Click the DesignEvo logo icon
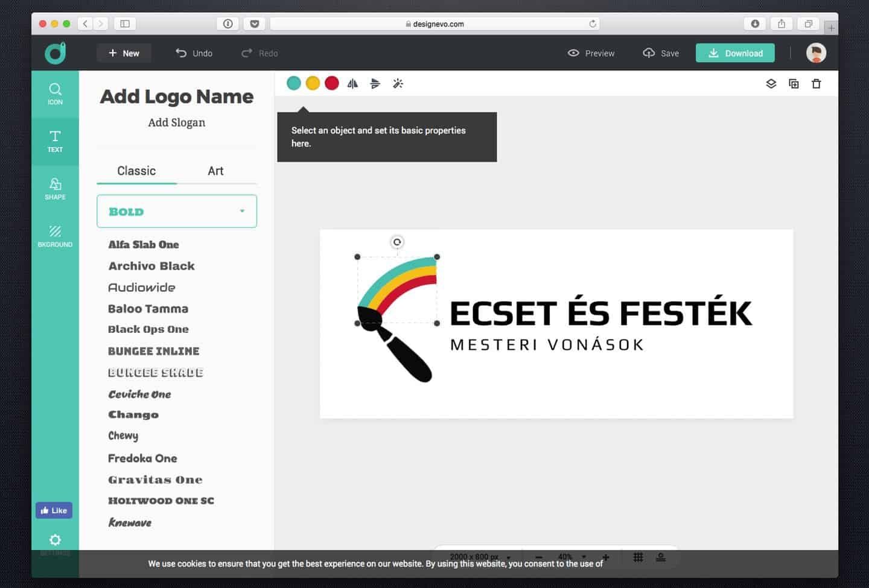The image size is (869, 588). tap(56, 53)
